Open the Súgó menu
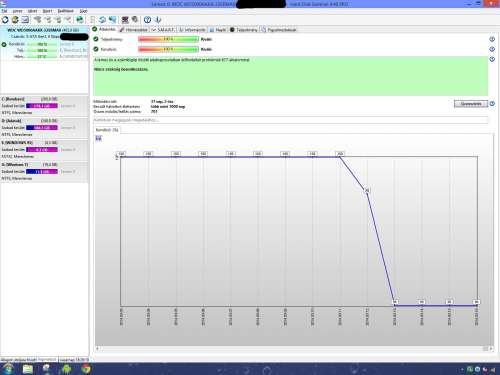 click(83, 11)
